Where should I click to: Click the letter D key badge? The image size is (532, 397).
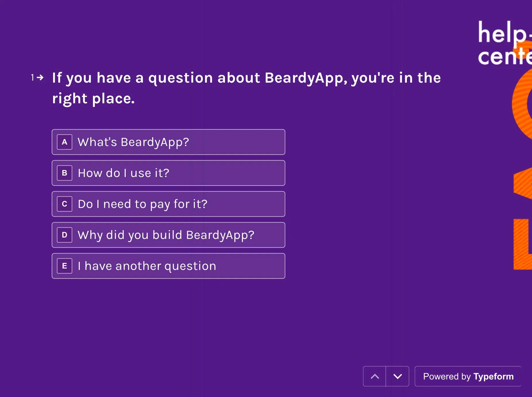click(x=65, y=235)
